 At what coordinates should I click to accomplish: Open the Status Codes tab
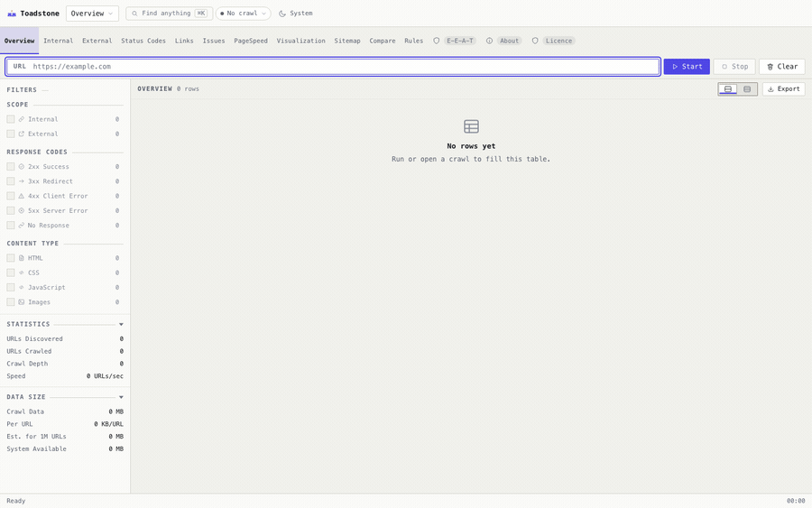143,41
